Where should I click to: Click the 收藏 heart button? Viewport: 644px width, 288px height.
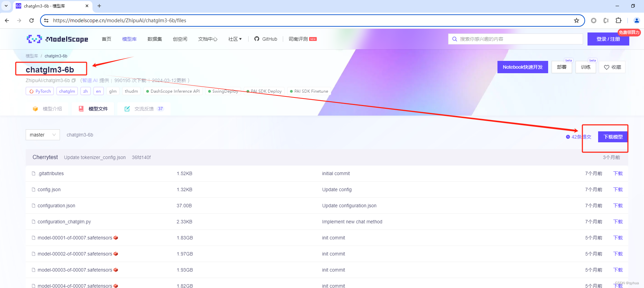[x=612, y=67]
